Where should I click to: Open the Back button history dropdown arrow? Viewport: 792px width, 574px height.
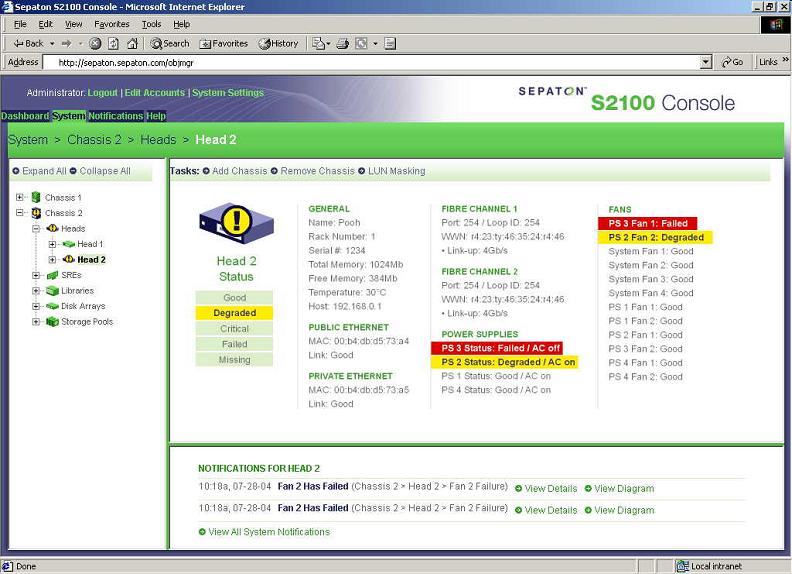tap(52, 43)
